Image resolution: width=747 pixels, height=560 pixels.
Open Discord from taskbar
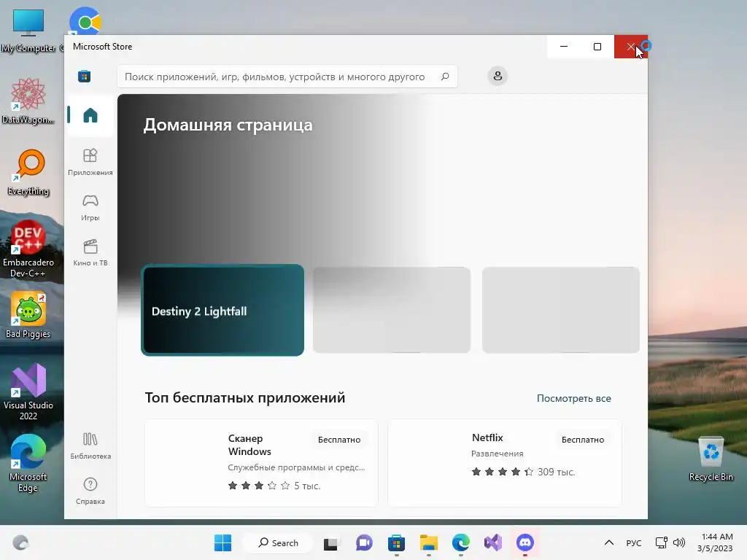[x=525, y=542]
